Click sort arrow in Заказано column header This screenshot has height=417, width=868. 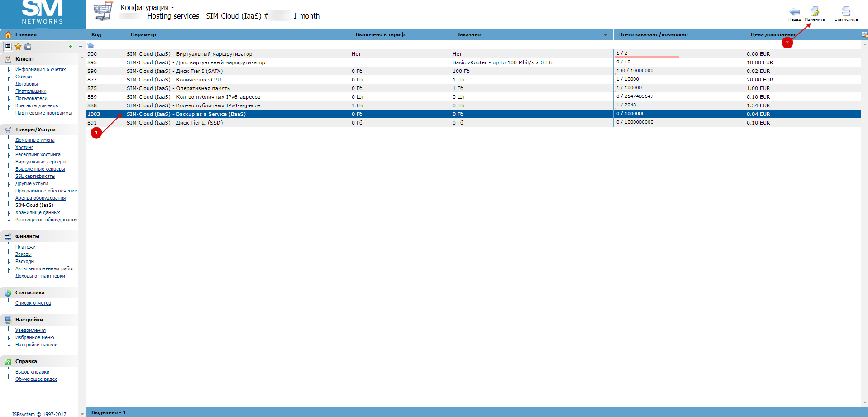pyautogui.click(x=605, y=34)
